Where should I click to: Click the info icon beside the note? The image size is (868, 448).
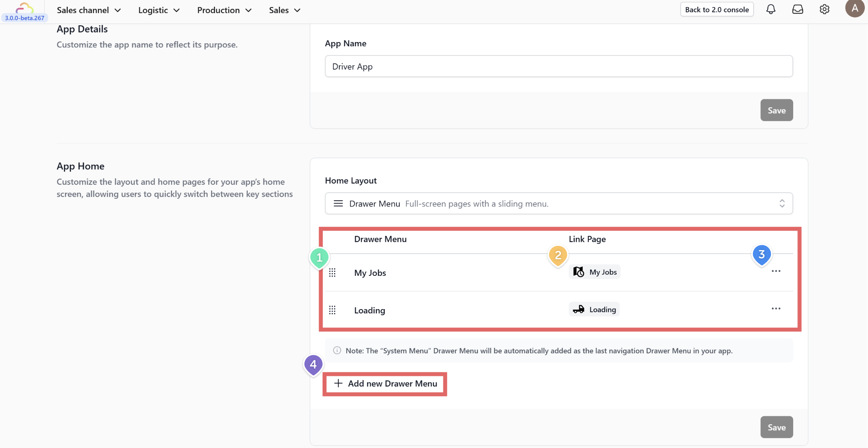pos(337,351)
